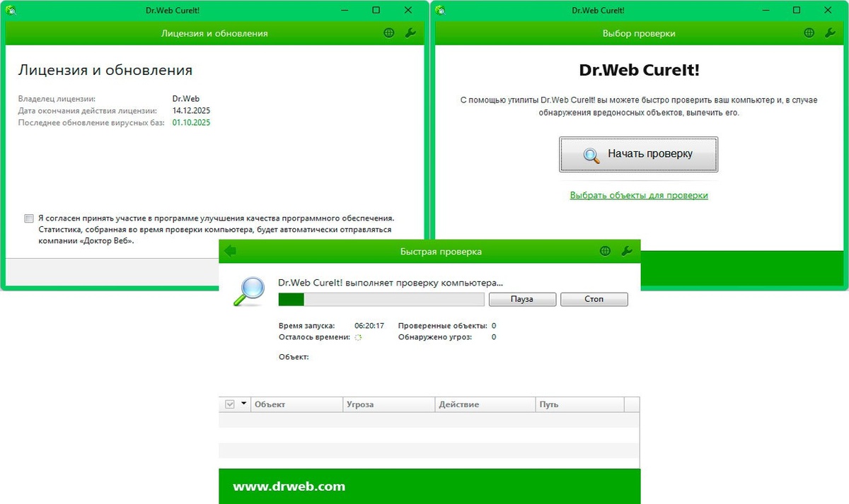Click 'Лицензия и обновления' heading text
This screenshot has width=849, height=504.
[x=105, y=70]
